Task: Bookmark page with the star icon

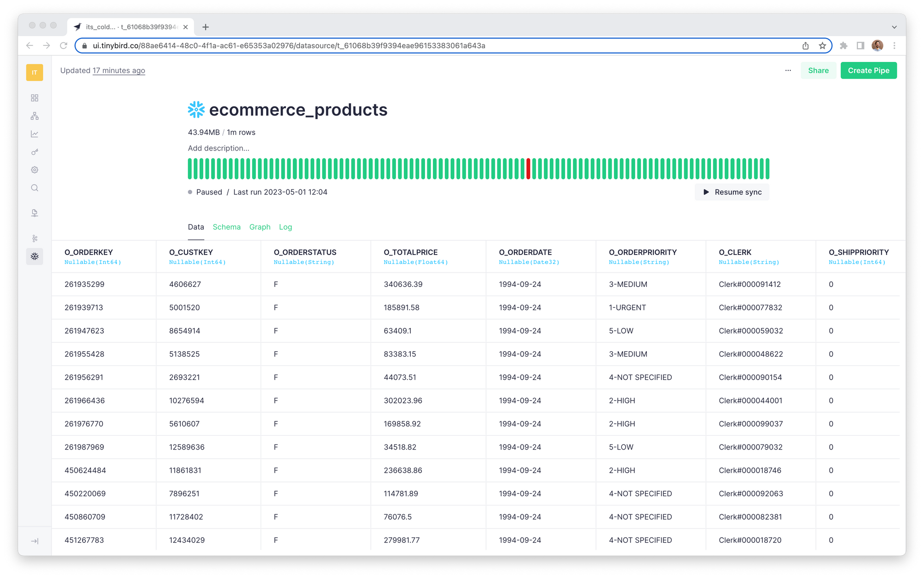Action: tap(822, 46)
